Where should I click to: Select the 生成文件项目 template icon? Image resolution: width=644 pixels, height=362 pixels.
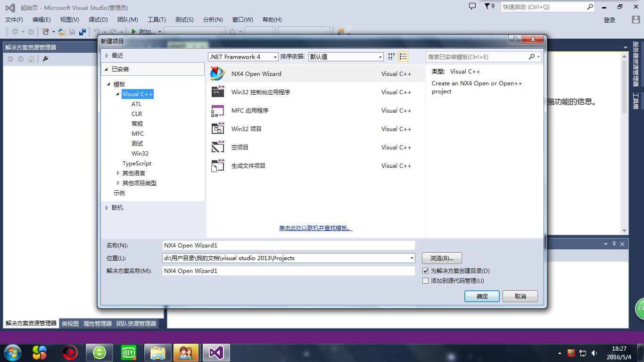point(217,165)
